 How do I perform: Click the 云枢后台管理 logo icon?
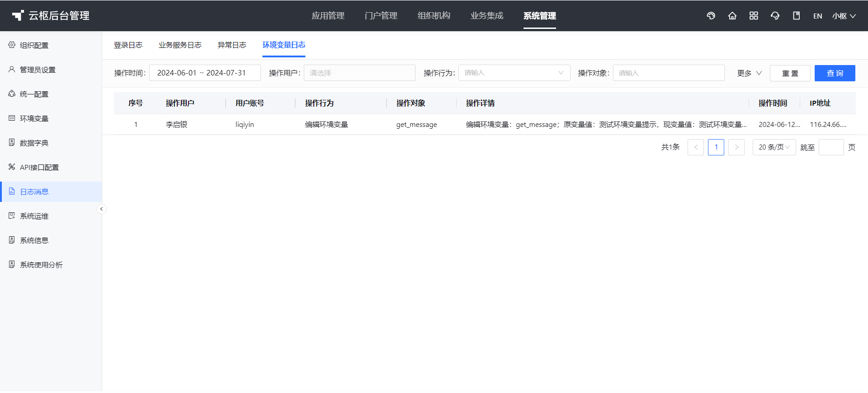(x=18, y=16)
